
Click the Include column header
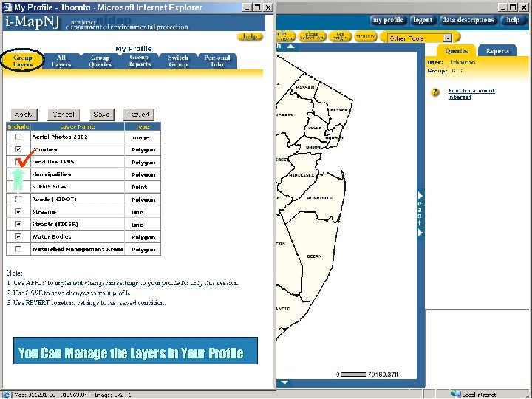(x=18, y=126)
